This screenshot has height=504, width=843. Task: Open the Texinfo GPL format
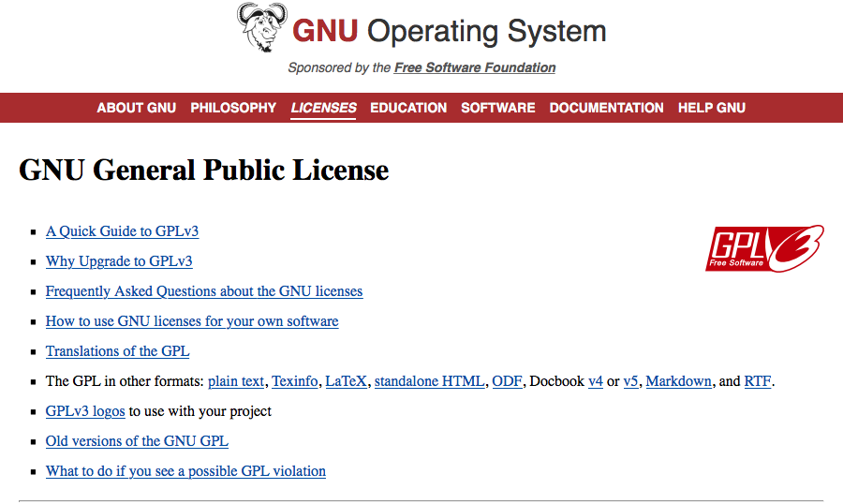pos(295,381)
